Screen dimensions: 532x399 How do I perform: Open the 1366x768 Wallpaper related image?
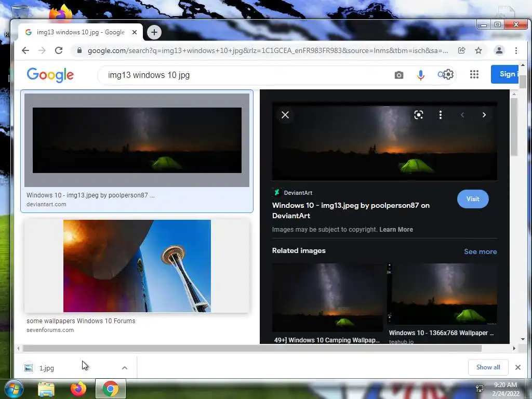pyautogui.click(x=443, y=294)
